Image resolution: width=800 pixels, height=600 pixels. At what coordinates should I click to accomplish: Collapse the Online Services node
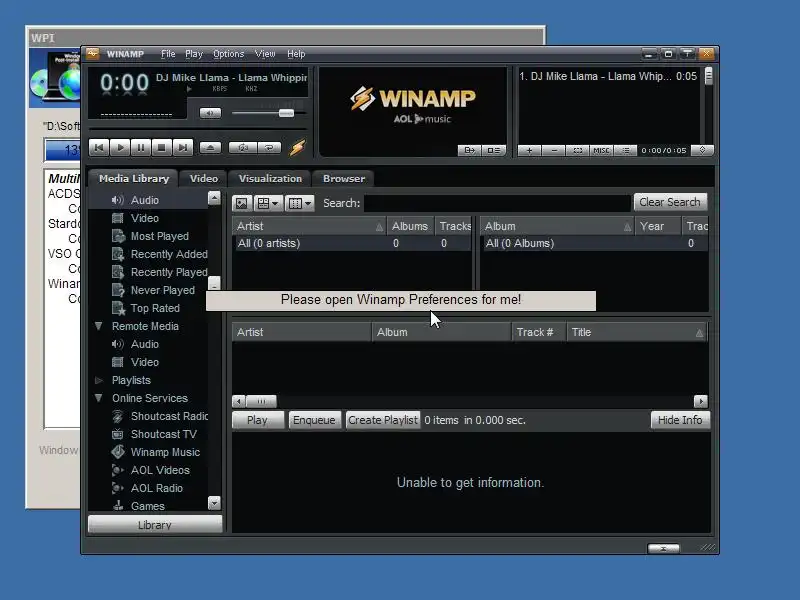point(98,398)
